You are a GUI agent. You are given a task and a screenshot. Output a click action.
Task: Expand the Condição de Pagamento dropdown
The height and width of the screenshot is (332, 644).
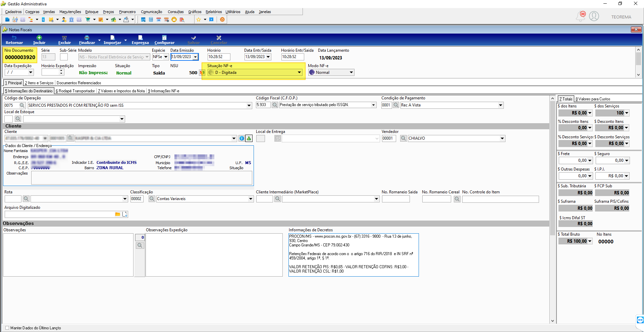coord(500,105)
